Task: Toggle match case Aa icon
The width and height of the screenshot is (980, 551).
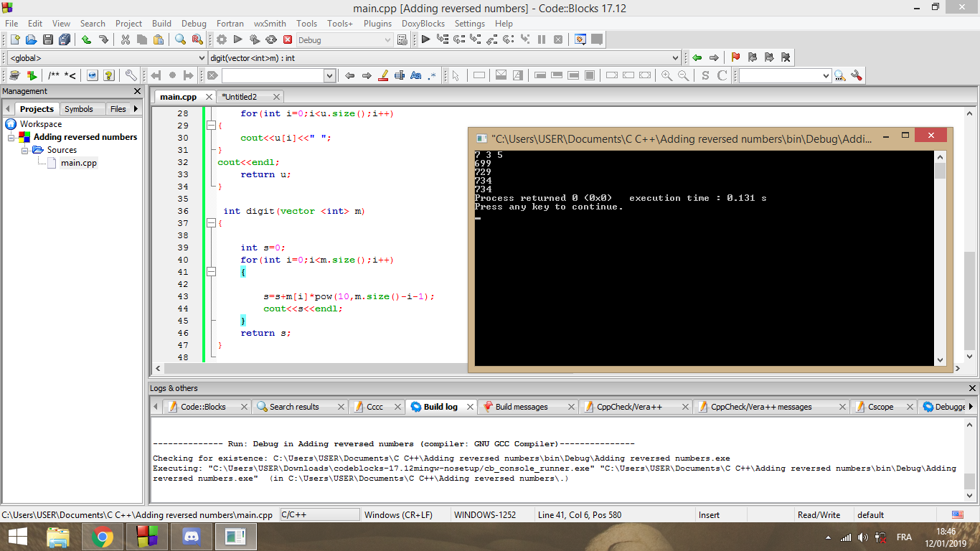Action: point(416,75)
